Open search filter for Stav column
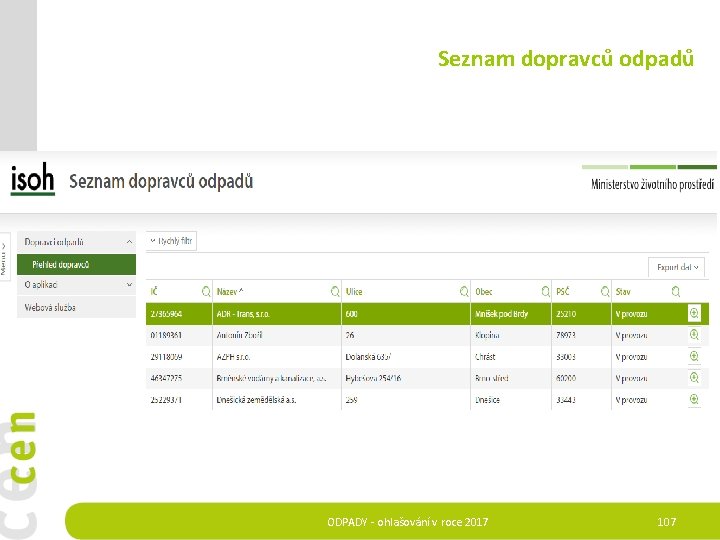 tap(675, 291)
